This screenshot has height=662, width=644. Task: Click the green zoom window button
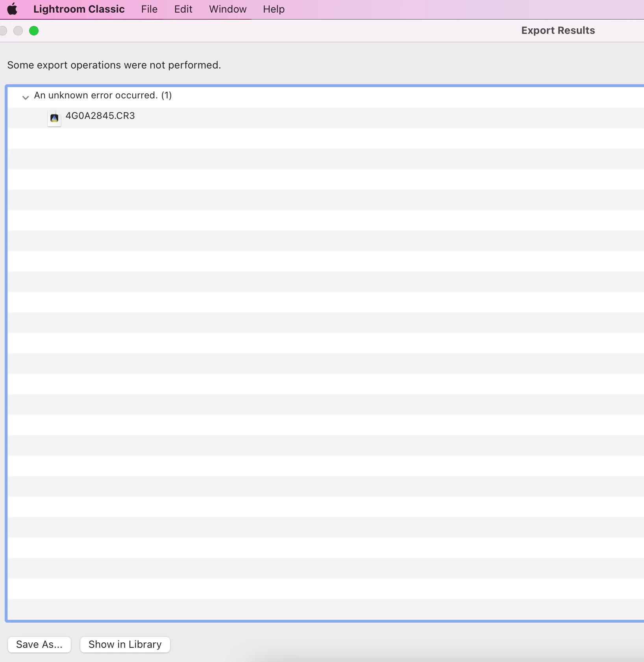click(x=34, y=31)
